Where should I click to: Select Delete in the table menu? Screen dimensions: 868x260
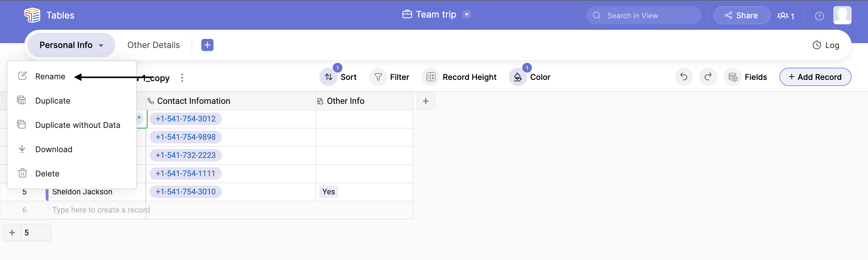47,173
